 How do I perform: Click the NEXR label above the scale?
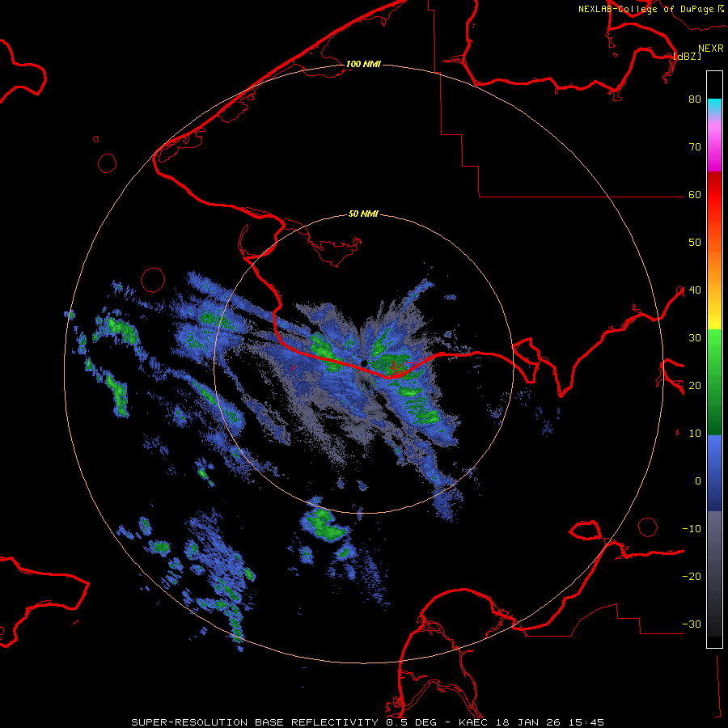tap(711, 49)
